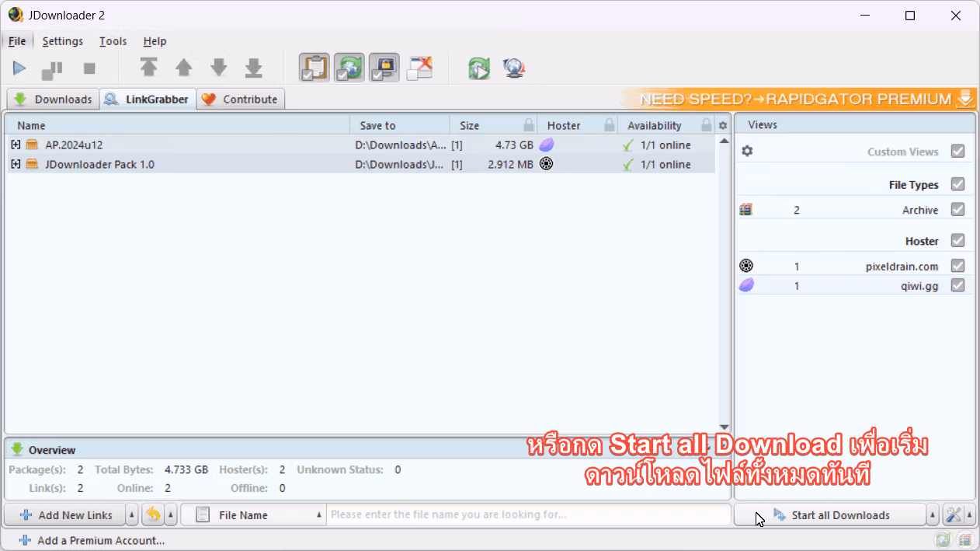Open dropdown arrow next to Add New Links
This screenshot has height=551, width=980.
coord(131,514)
